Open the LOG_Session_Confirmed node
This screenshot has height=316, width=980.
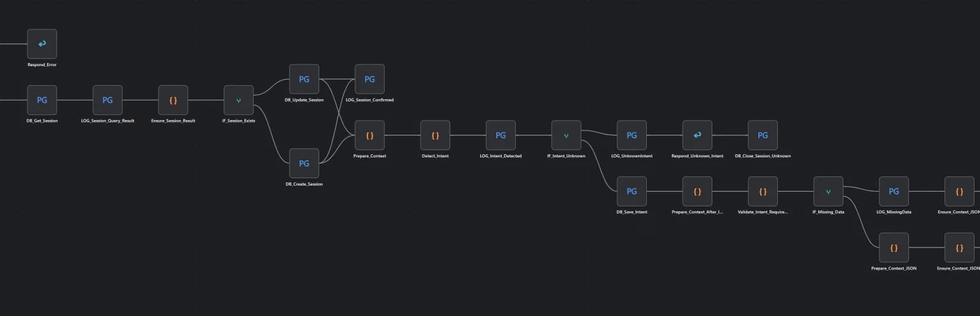pyautogui.click(x=370, y=79)
